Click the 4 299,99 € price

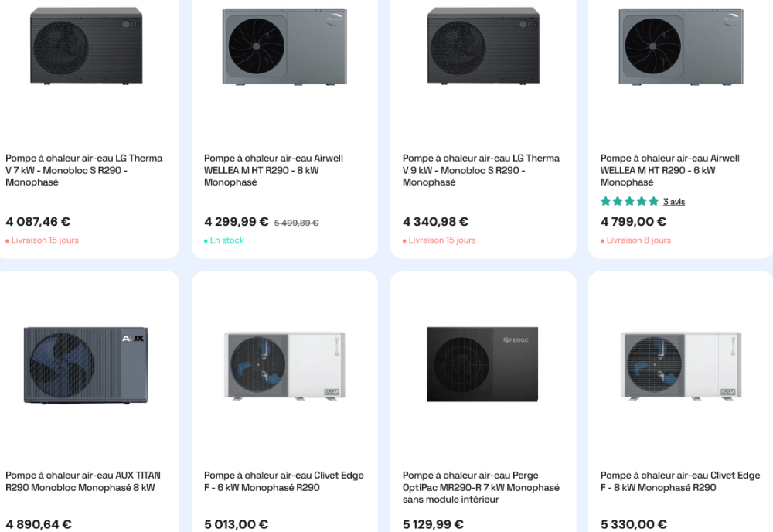(x=236, y=222)
